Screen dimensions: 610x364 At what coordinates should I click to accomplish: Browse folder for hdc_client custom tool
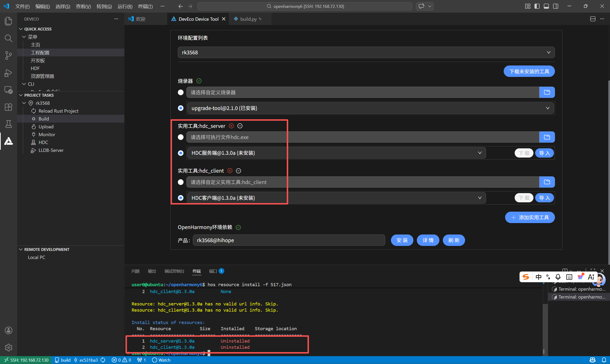(547, 182)
